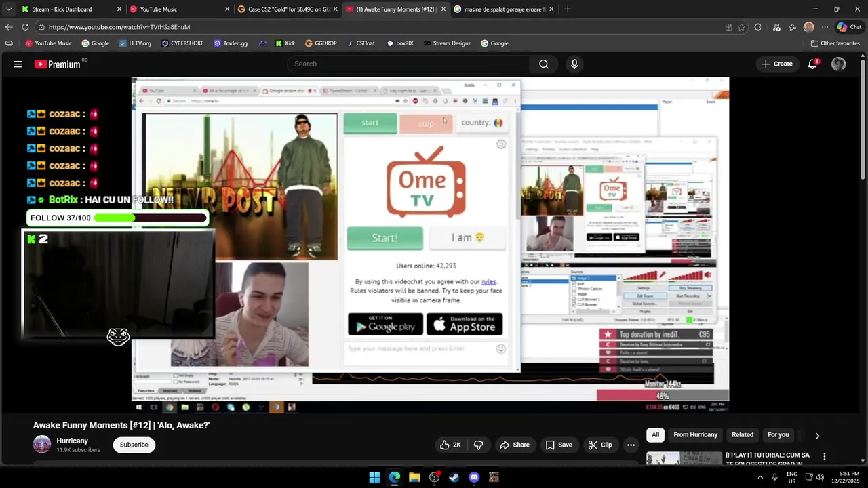Go back with the browser back arrow
Viewport: 868px width, 488px height.
(x=8, y=27)
